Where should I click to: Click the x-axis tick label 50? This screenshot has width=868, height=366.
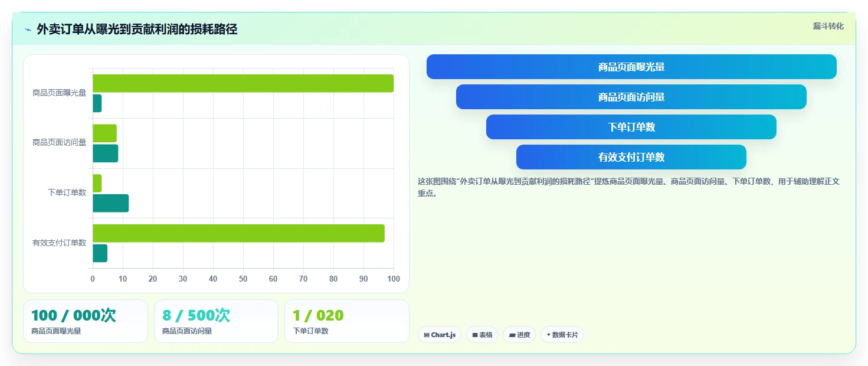[x=243, y=279]
